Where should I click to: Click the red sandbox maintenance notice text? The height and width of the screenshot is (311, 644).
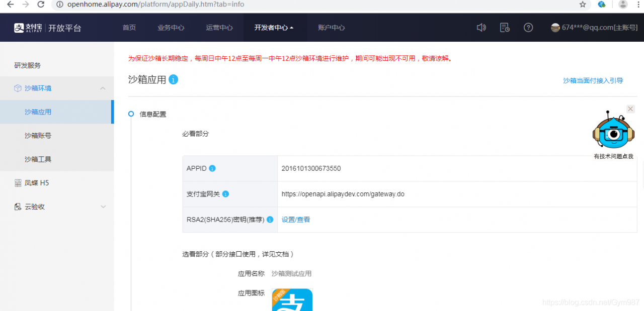(290, 58)
